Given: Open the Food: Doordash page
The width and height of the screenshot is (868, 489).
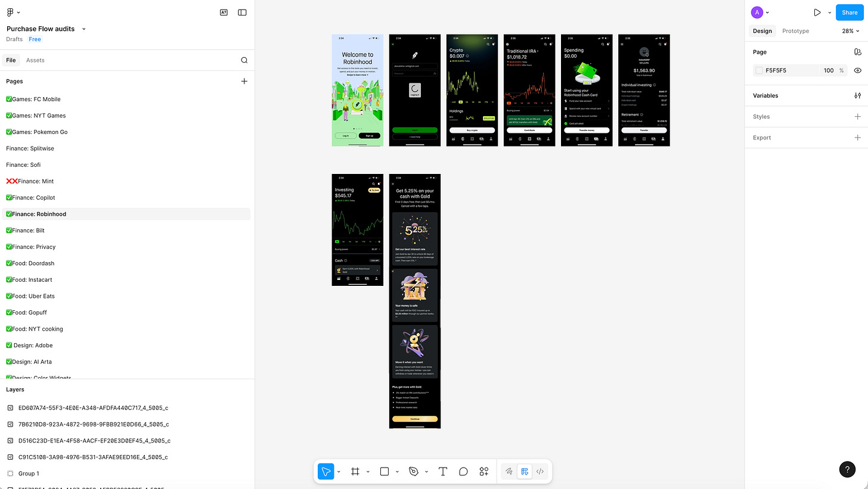Looking at the screenshot, I should pyautogui.click(x=126, y=263).
